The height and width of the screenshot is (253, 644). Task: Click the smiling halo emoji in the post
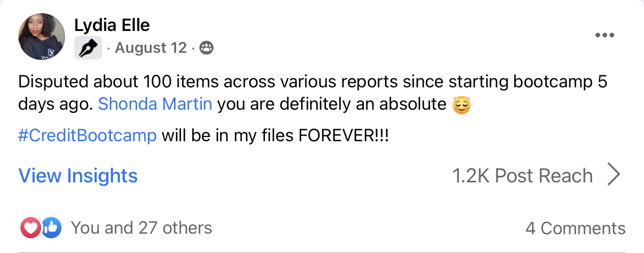(461, 105)
